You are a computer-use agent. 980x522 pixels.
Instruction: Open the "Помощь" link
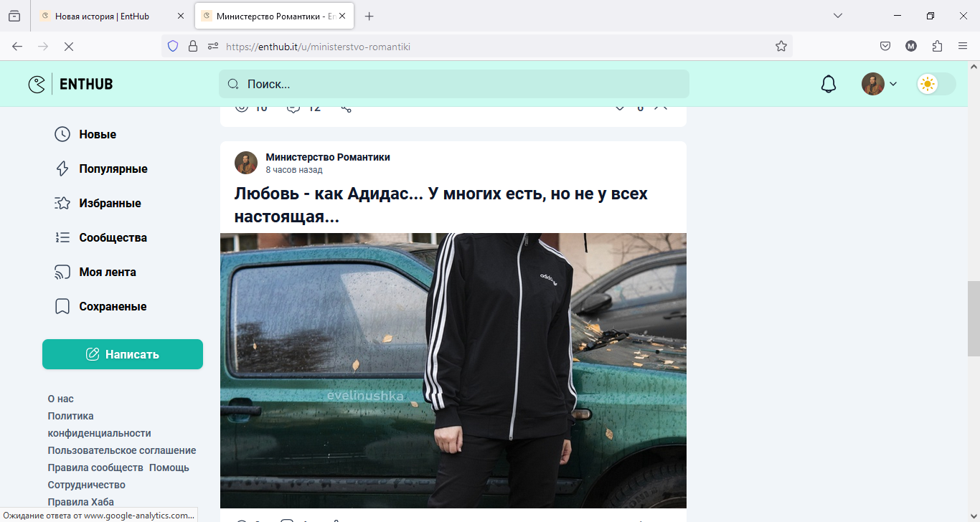169,468
